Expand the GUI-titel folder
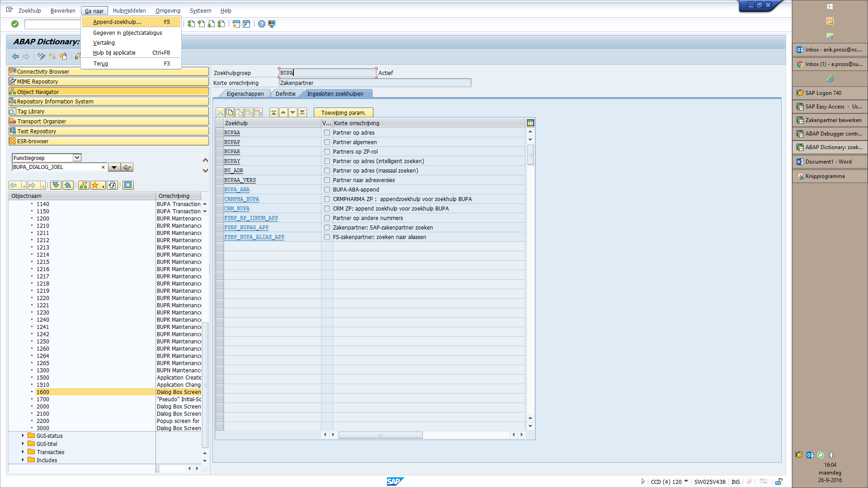868x488 pixels. tap(23, 444)
